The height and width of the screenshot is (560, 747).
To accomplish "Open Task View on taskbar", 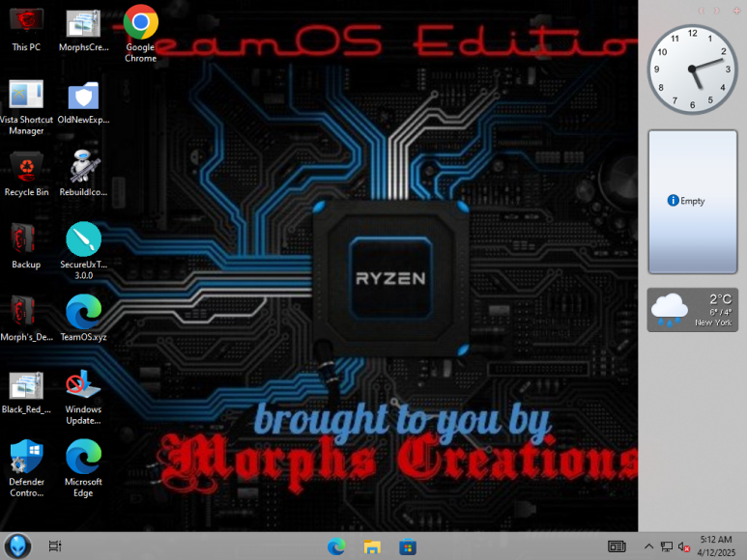I will tap(55, 546).
